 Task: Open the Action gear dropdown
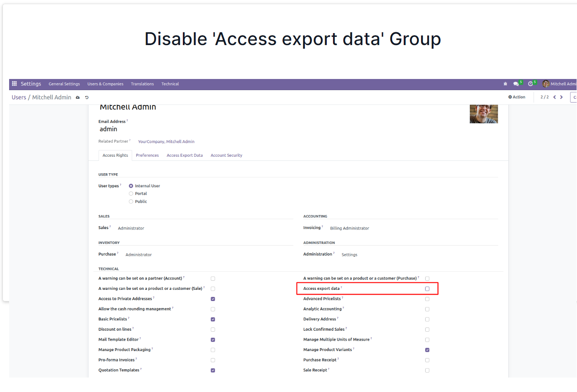(x=517, y=97)
